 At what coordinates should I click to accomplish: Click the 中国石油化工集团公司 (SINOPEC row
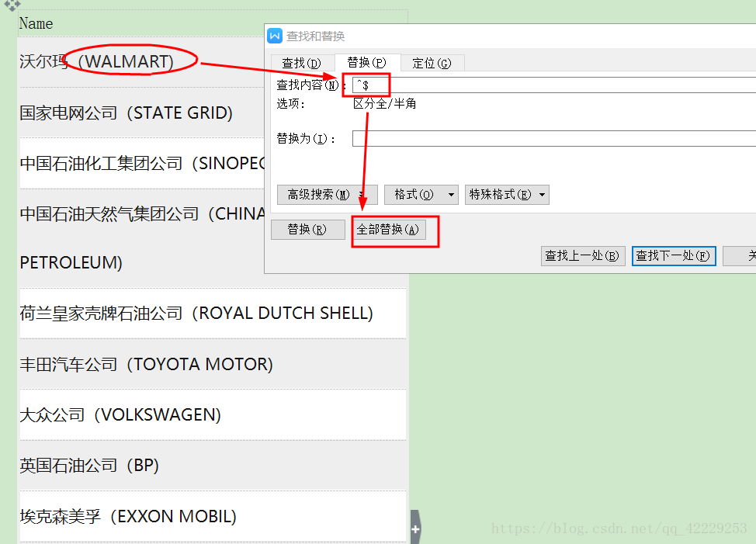142,163
